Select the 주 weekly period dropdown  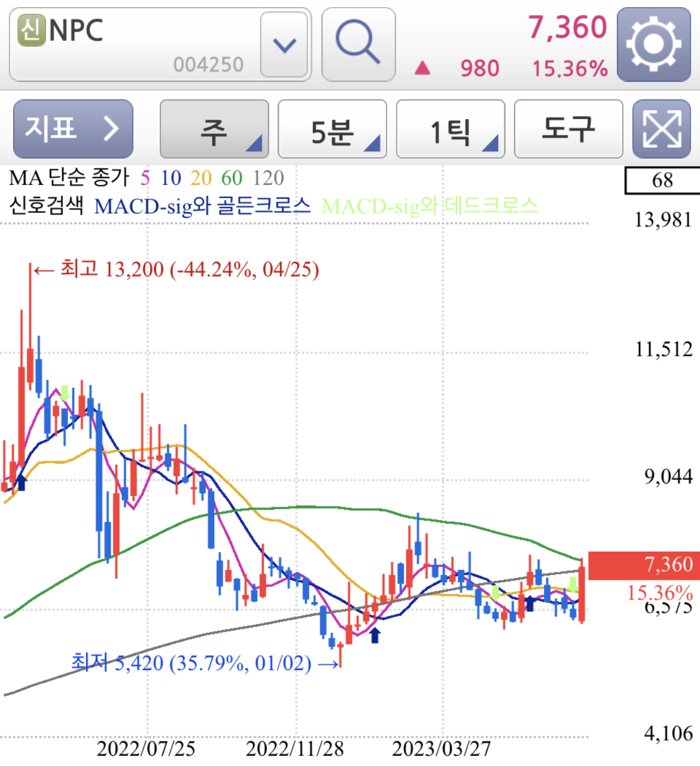[214, 129]
